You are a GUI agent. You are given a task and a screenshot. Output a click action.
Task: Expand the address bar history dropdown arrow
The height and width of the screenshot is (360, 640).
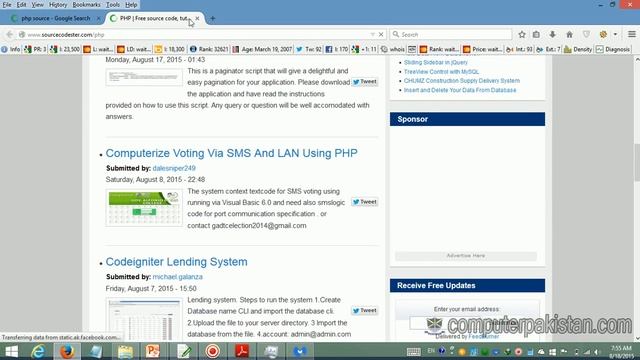pos(372,35)
